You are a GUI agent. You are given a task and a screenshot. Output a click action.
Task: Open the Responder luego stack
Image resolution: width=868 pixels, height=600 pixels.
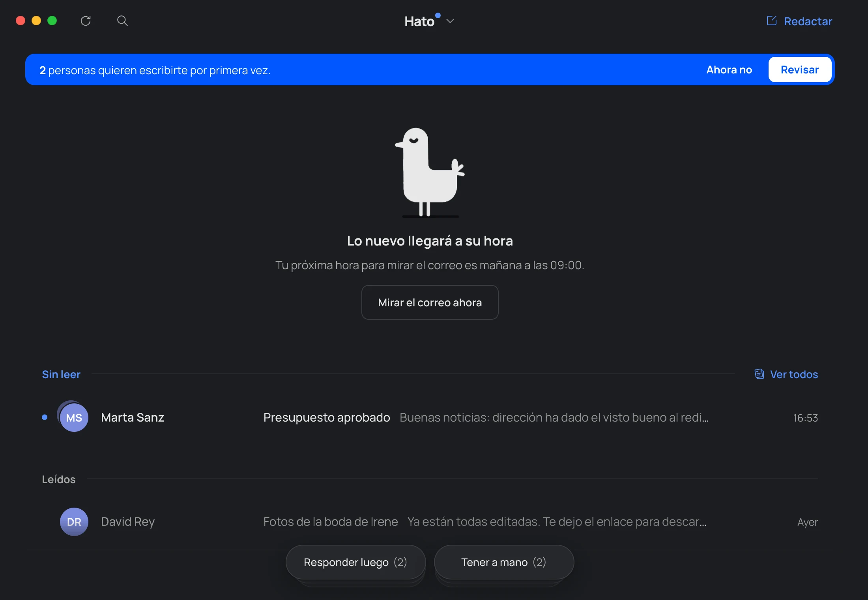coord(355,562)
